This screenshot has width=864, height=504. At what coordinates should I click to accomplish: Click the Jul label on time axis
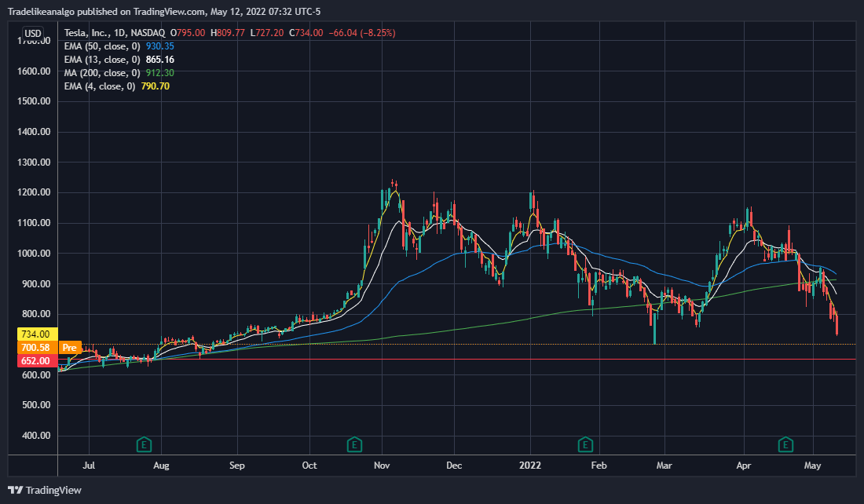click(x=89, y=466)
